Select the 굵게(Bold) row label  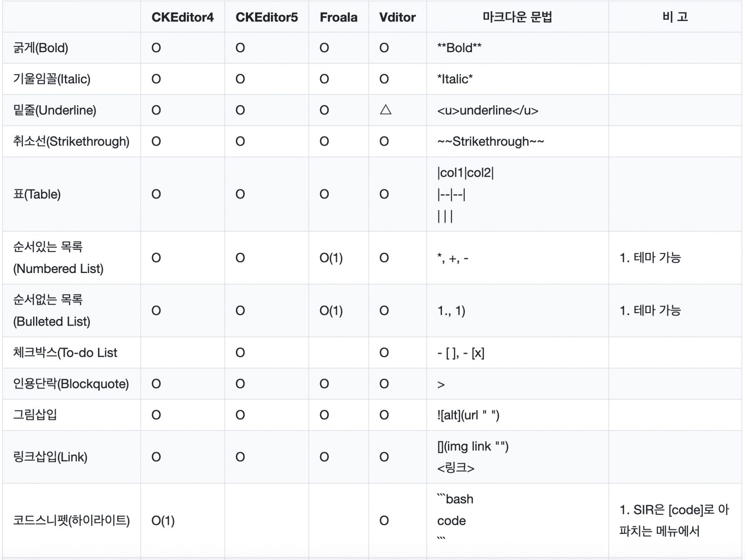click(x=41, y=48)
